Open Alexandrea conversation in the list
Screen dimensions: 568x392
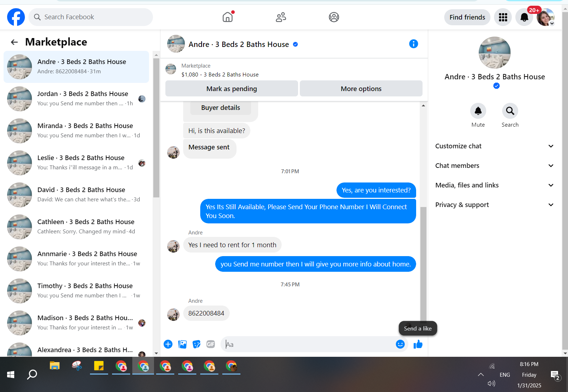pos(76,349)
